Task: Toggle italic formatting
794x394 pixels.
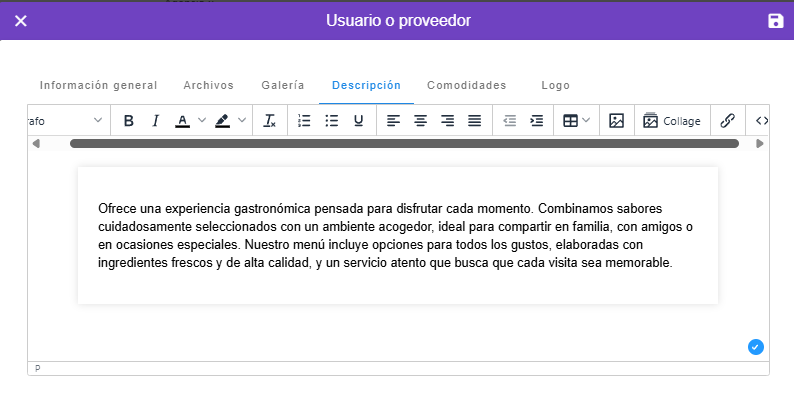Action: (155, 121)
